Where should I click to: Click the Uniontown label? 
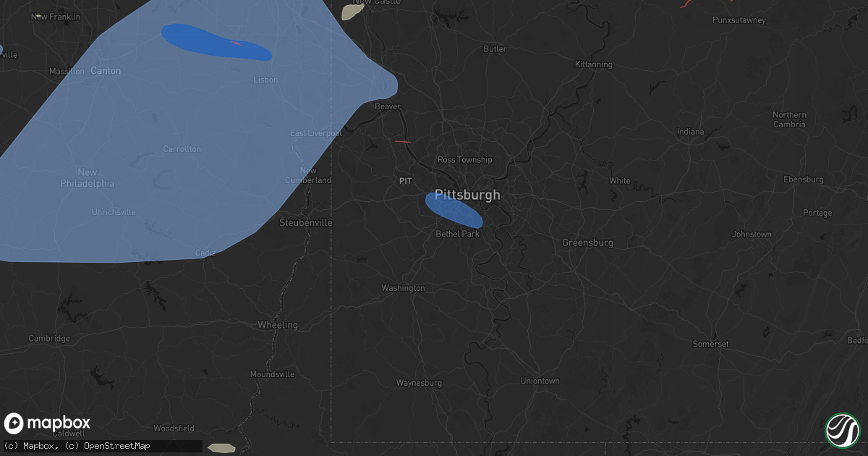(540, 381)
